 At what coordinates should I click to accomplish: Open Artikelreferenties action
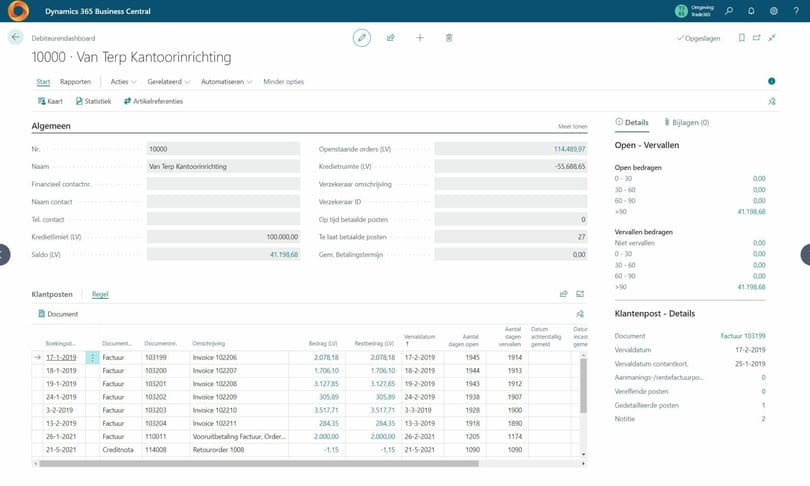point(153,101)
